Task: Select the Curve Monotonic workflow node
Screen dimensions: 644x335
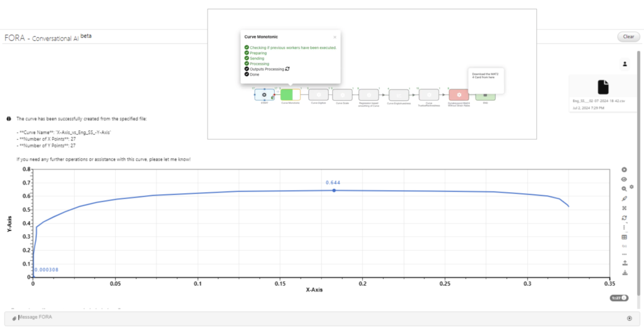Action: 291,95
